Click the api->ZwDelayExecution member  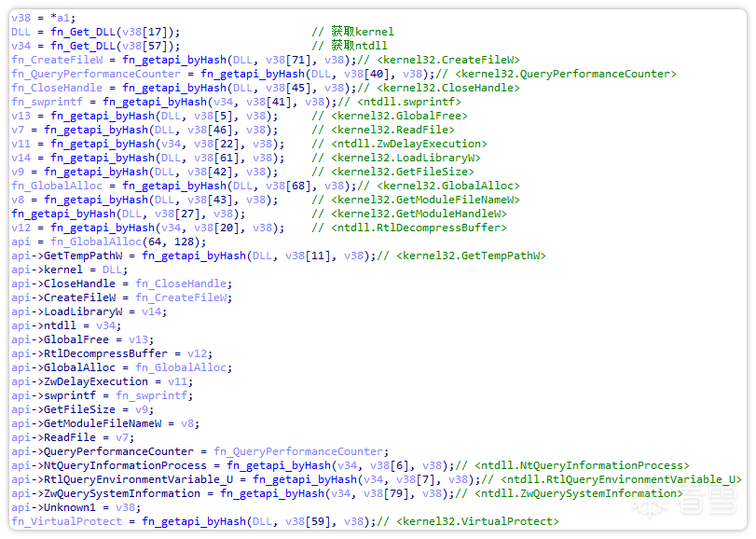coord(79,381)
